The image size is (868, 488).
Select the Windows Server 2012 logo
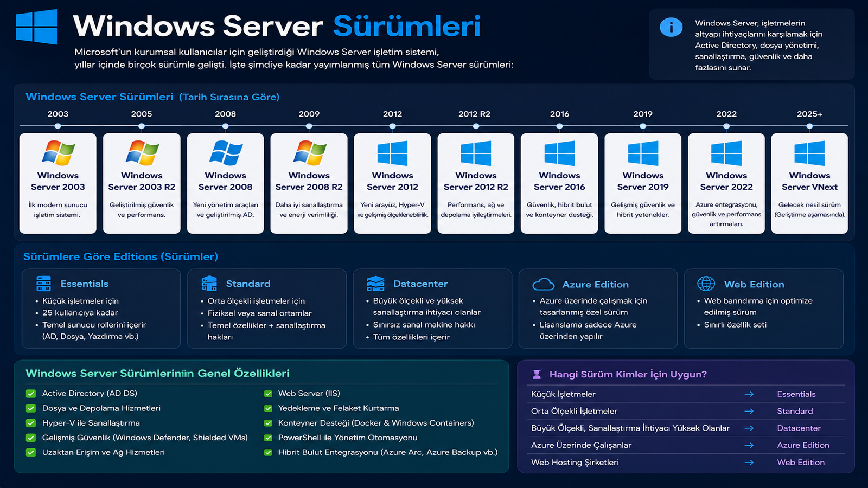[x=393, y=153]
